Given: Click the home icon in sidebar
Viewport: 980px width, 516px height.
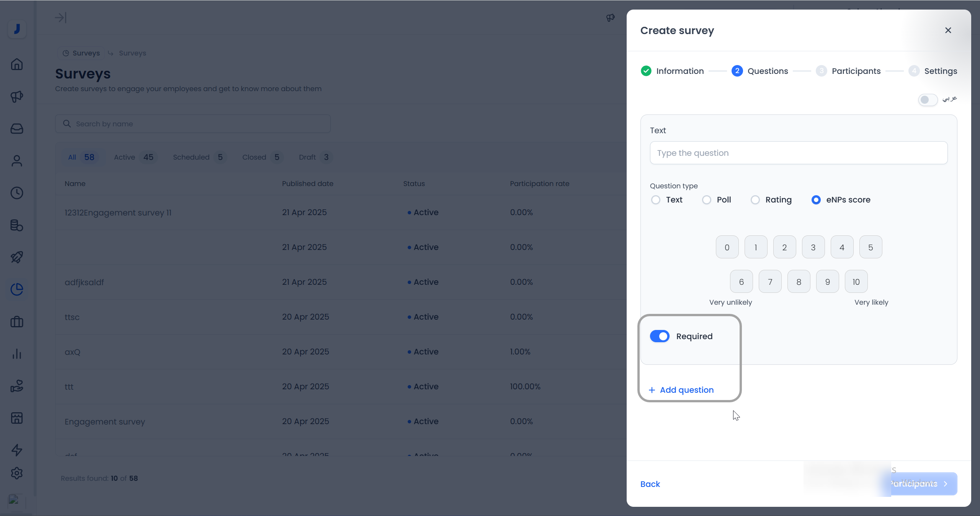Looking at the screenshot, I should coord(17,64).
